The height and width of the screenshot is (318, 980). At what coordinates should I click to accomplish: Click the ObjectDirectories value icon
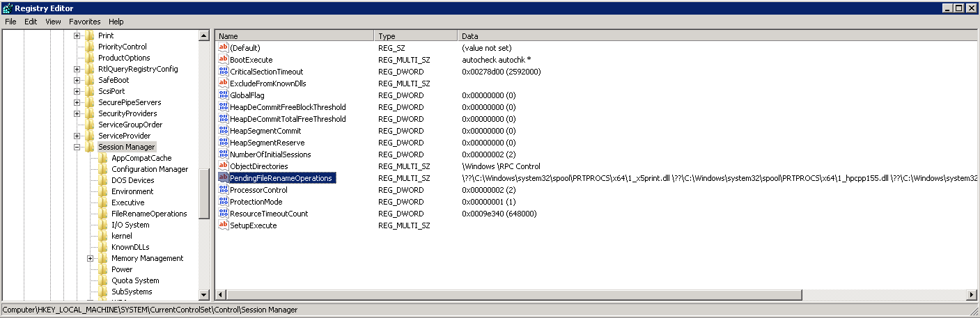(224, 166)
